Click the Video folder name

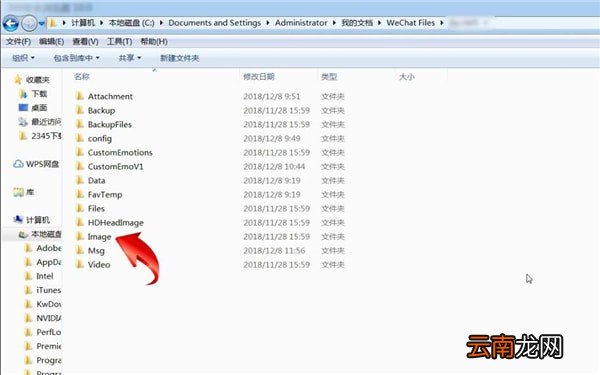(x=99, y=264)
